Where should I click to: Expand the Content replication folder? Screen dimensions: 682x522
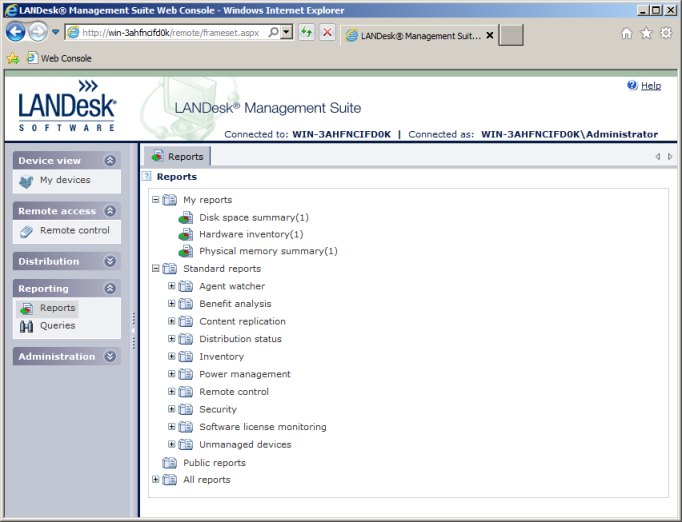pos(171,321)
